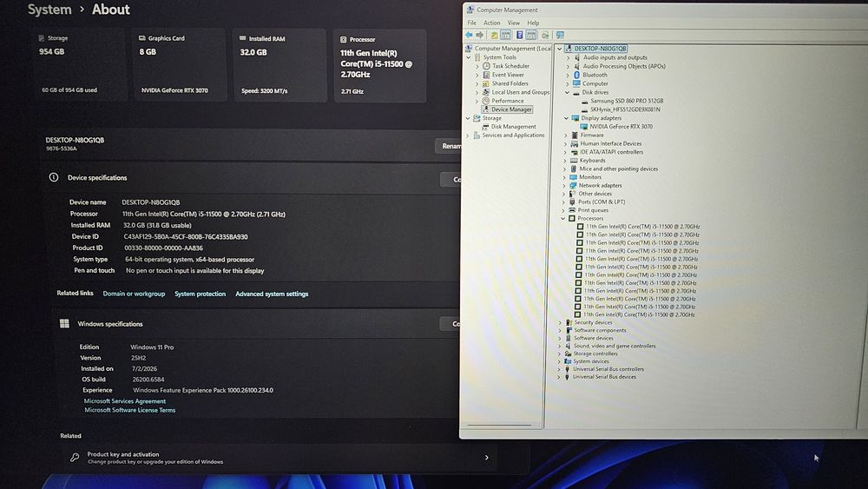Image resolution: width=868 pixels, height=489 pixels.
Task: Select IDE ATA/ATAPI controllers category
Action: pos(611,152)
